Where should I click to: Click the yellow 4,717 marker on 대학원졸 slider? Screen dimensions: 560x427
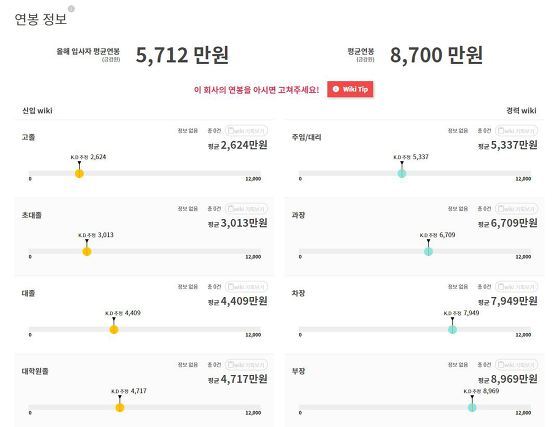pos(120,407)
